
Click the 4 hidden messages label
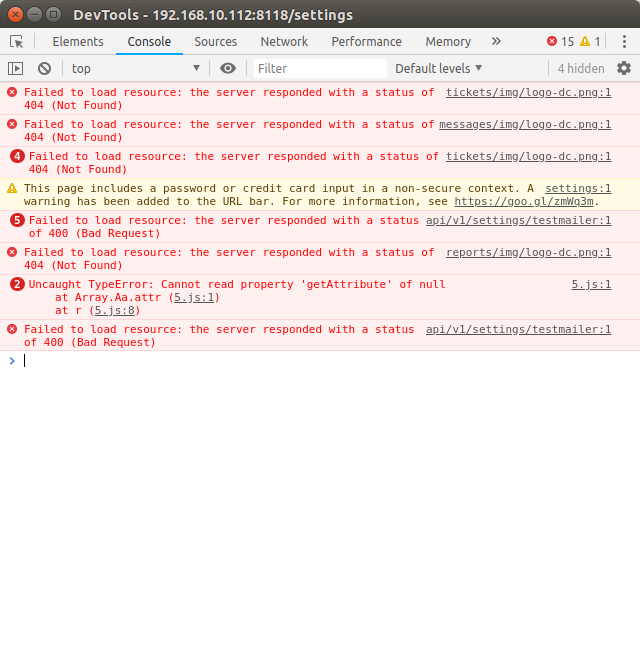pyautogui.click(x=581, y=69)
